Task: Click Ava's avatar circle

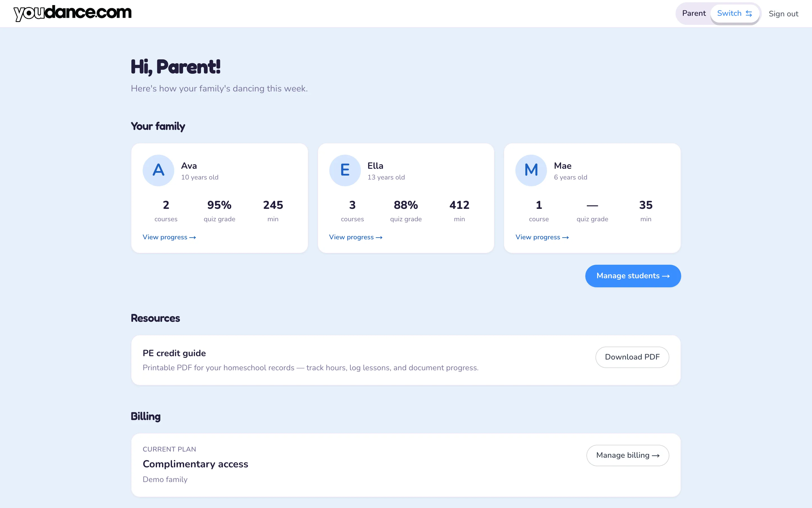Action: 158,170
